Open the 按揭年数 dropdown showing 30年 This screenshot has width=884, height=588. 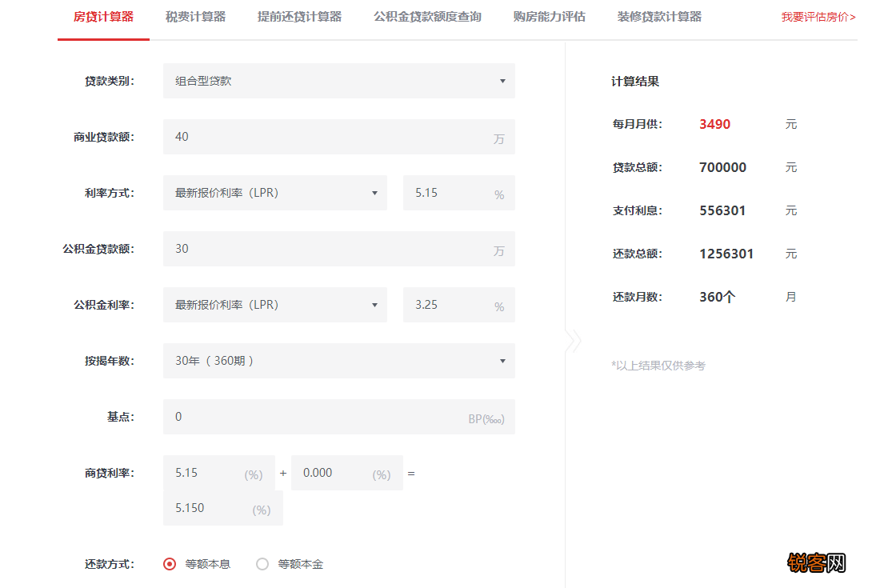(339, 361)
